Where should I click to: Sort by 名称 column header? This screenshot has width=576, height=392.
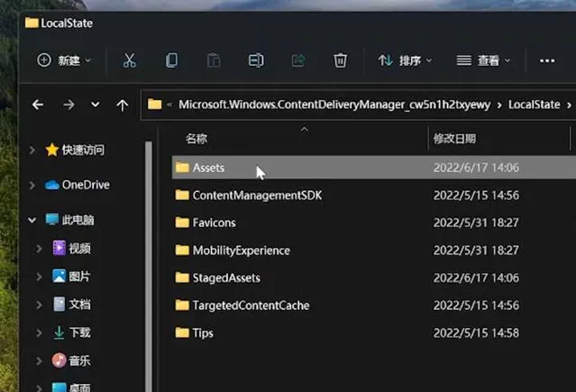click(197, 139)
